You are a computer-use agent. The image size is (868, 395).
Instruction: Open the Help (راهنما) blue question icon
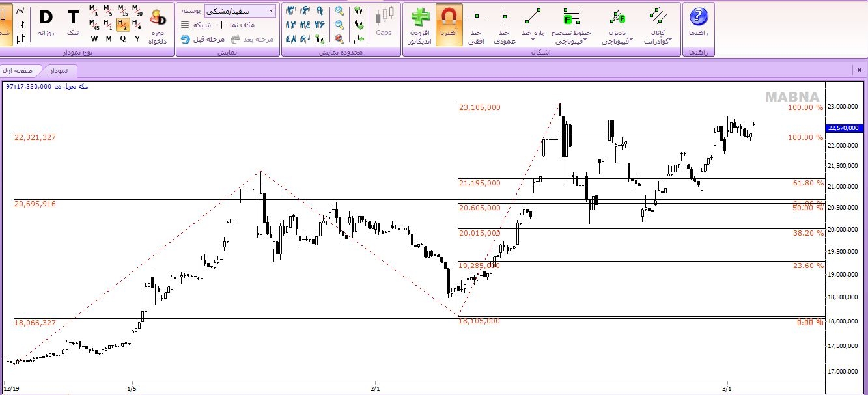coord(698,17)
